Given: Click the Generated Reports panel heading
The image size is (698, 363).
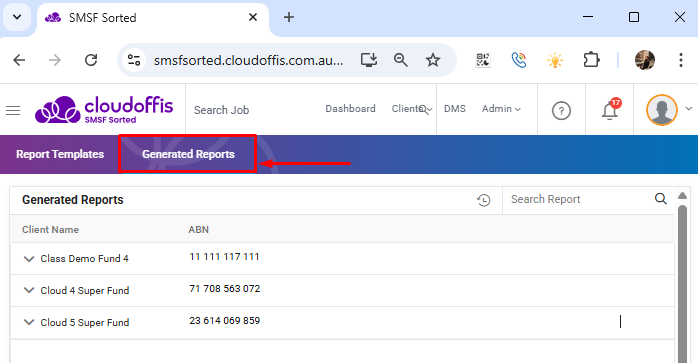Looking at the screenshot, I should pyautogui.click(x=73, y=200).
